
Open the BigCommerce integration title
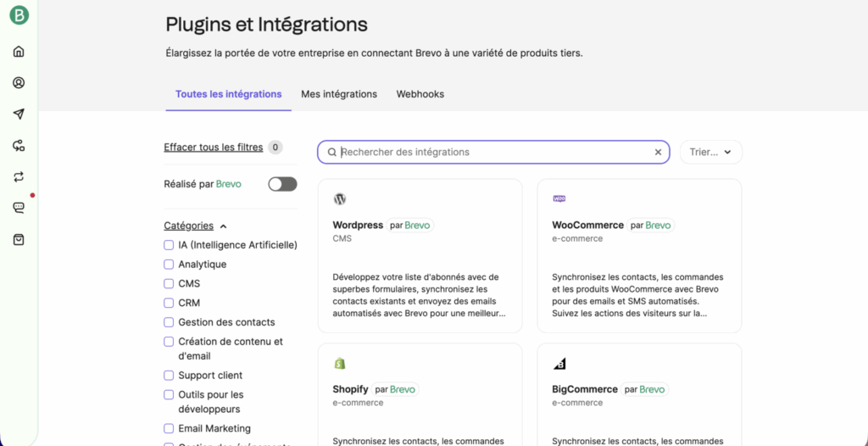(585, 389)
